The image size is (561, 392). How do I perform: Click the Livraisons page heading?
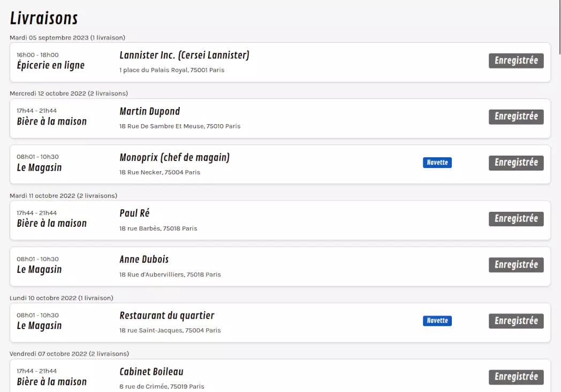click(44, 18)
